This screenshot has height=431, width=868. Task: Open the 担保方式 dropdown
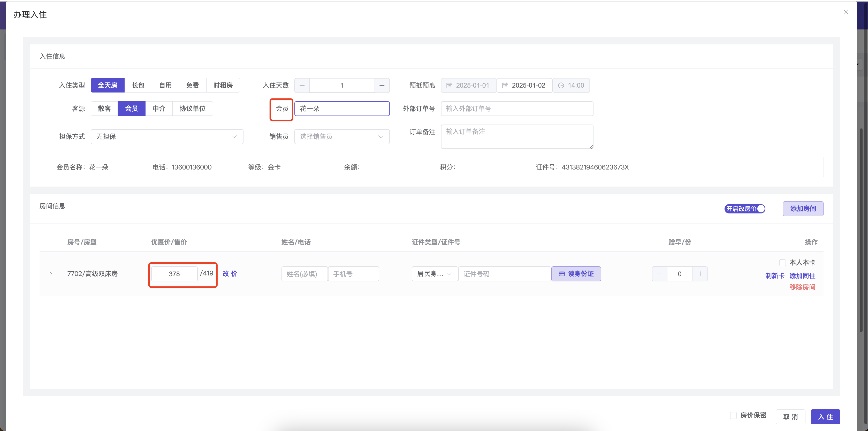coord(167,137)
